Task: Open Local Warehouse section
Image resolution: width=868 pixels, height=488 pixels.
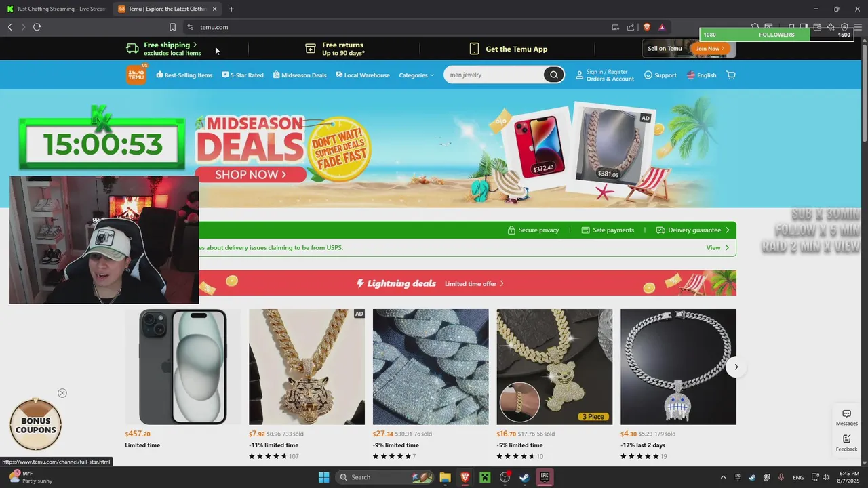Action: (363, 75)
